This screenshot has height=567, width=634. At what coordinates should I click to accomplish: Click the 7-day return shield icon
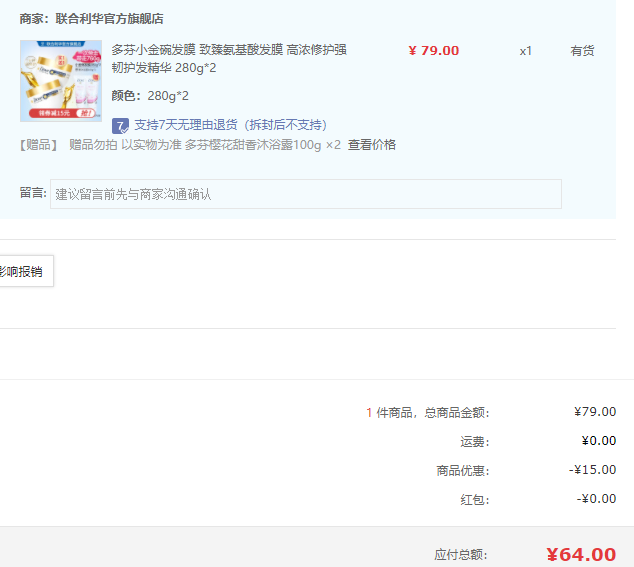120,125
